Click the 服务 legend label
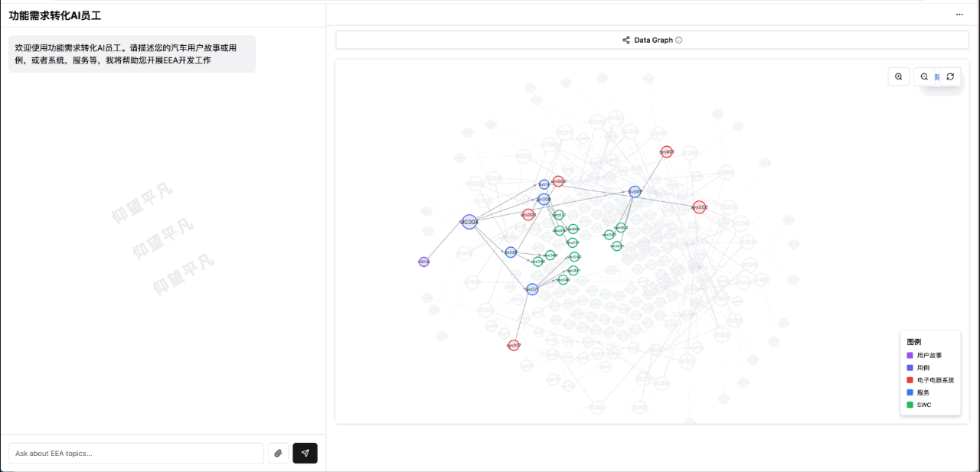 coord(922,392)
